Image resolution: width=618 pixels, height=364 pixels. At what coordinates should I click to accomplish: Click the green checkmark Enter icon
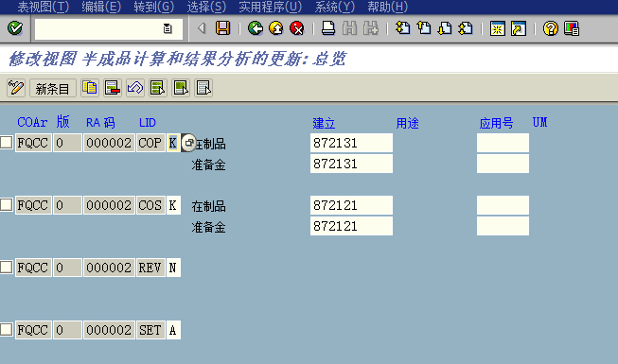(x=15, y=28)
